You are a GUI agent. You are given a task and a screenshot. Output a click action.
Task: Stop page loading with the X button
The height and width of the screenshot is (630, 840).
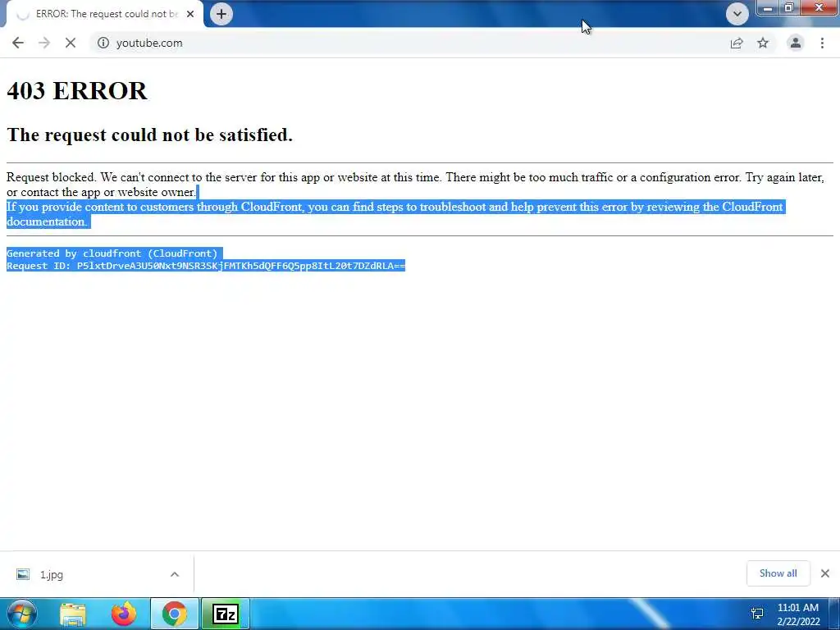click(x=71, y=43)
